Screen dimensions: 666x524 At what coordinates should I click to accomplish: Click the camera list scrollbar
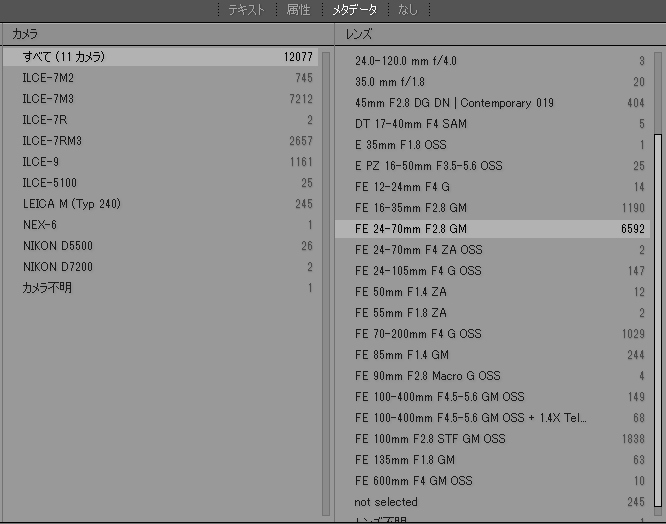coord(326,284)
